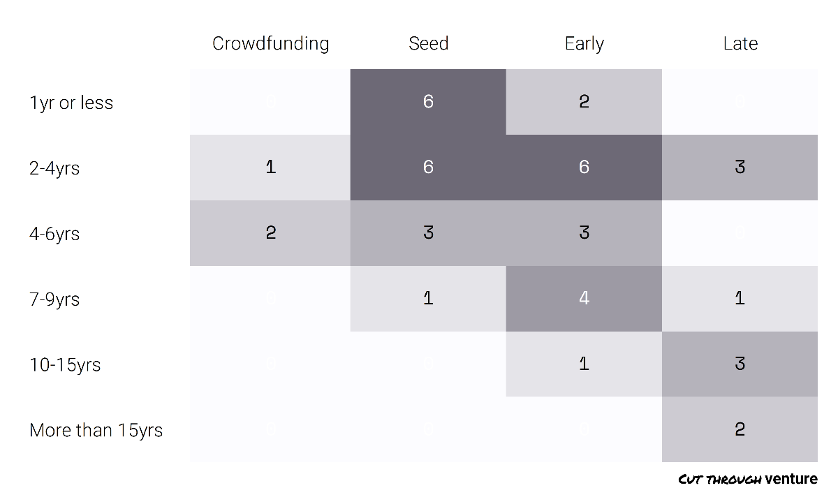Click the Early column header
Viewport: 838px width, 504px height.
pyautogui.click(x=584, y=43)
